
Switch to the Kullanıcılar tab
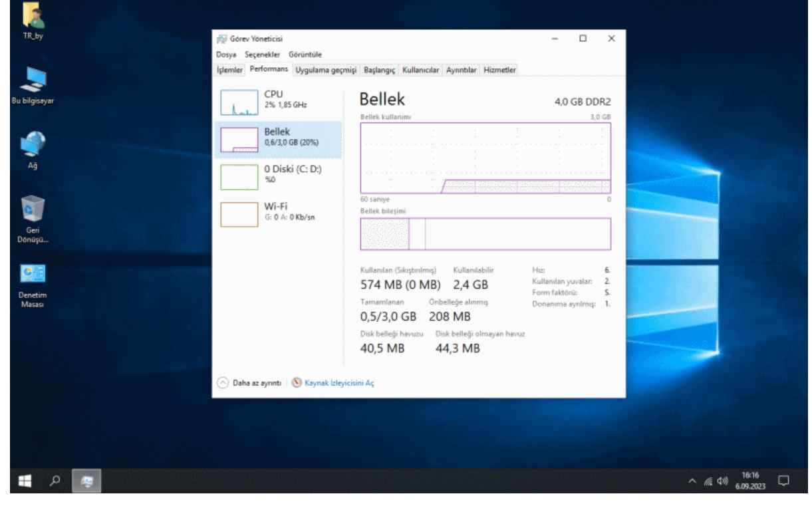[420, 70]
